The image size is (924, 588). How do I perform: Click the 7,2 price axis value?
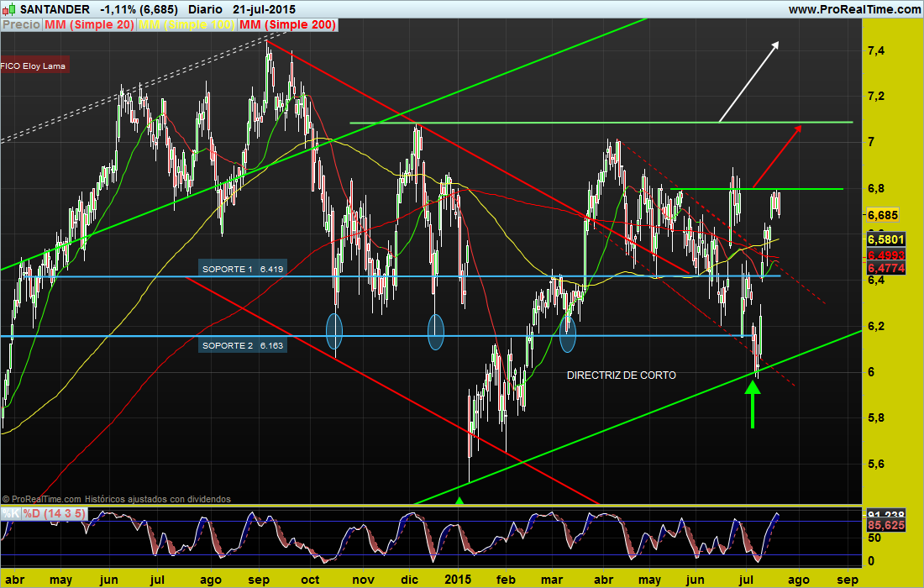(875, 96)
